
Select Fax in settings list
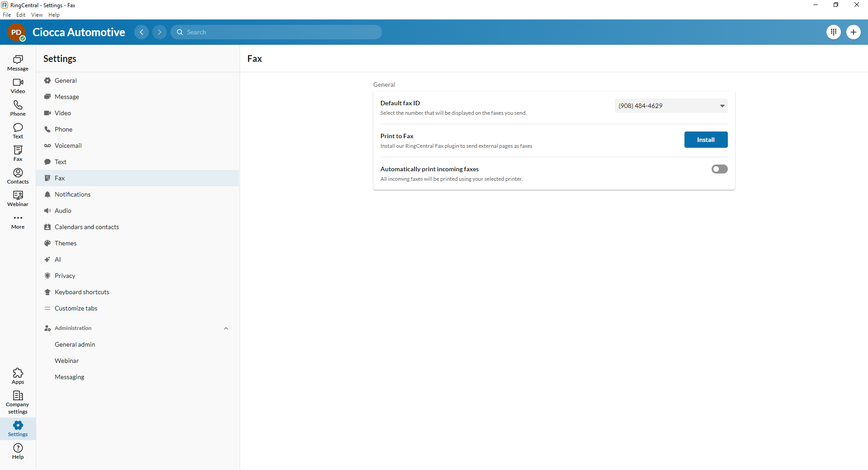click(138, 178)
